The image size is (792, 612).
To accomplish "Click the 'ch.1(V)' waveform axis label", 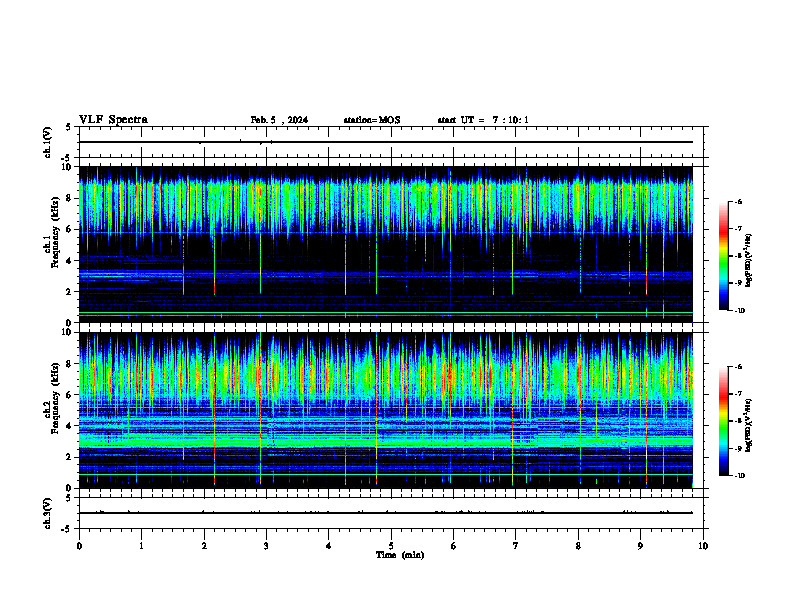I will (47, 142).
